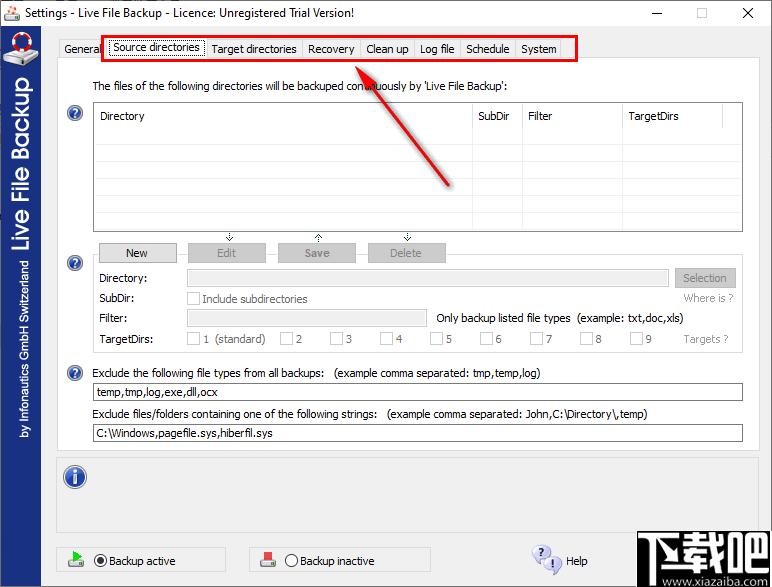Click the help icon beside exclude file types
Viewport: 772px width, 587px height.
75,373
